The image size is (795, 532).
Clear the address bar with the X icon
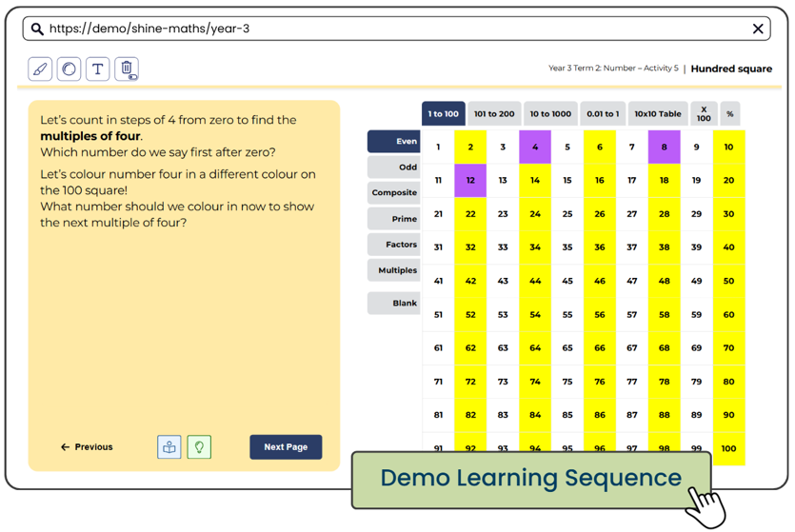click(x=758, y=29)
